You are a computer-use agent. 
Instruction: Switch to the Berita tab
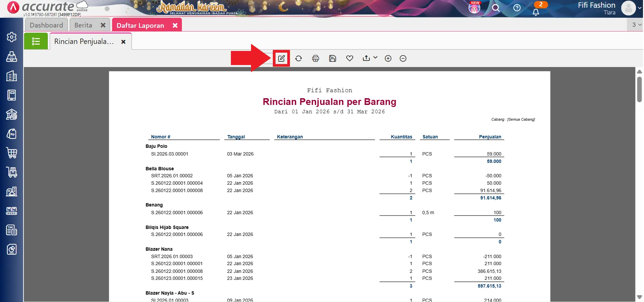pyautogui.click(x=83, y=25)
